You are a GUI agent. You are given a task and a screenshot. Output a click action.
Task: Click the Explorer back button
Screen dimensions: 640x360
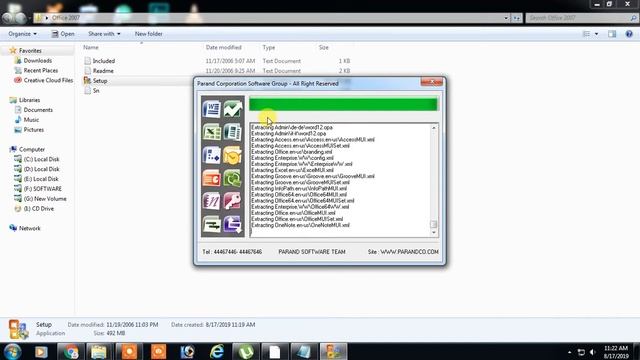(x=8, y=18)
